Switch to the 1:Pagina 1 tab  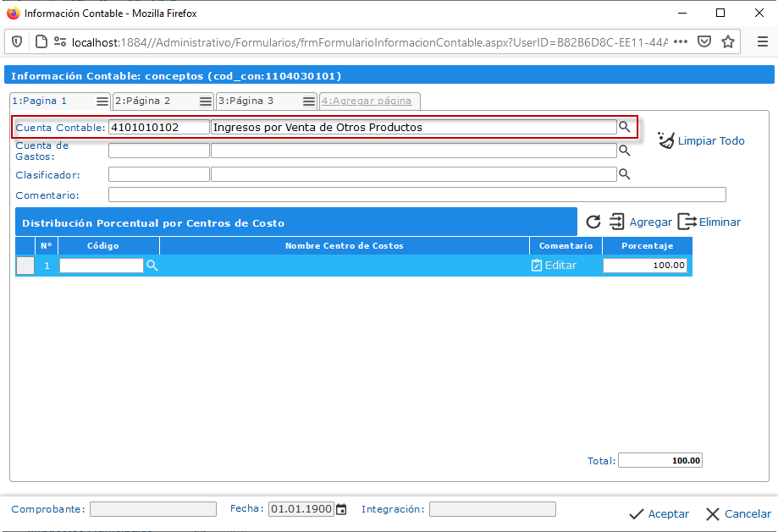(x=40, y=101)
